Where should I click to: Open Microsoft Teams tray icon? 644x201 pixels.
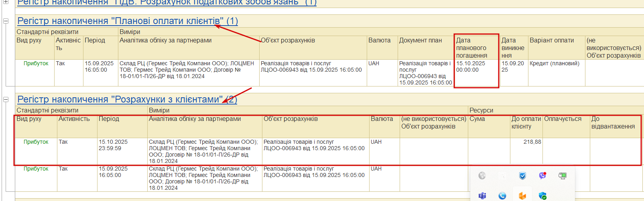(x=482, y=195)
